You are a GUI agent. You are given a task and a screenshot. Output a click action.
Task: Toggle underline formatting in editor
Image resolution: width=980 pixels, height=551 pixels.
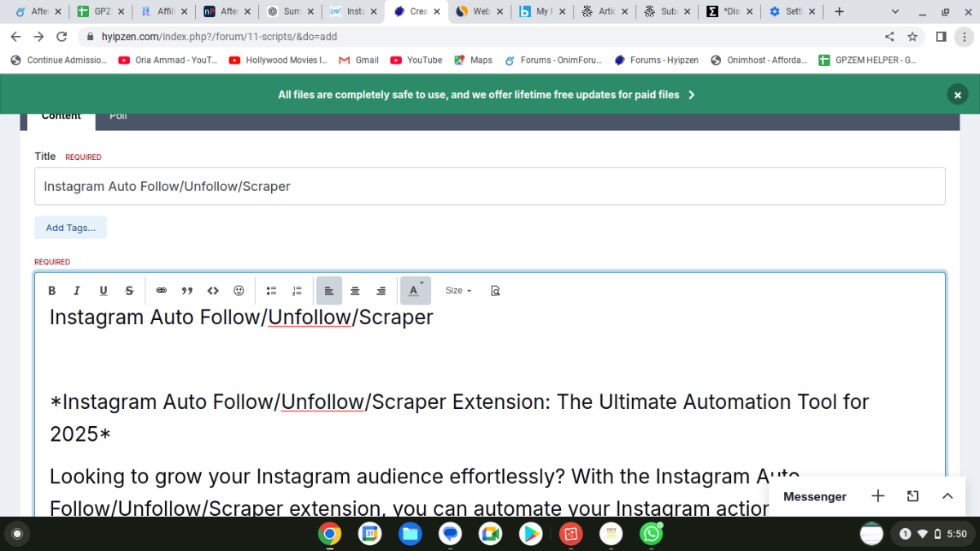[103, 291]
